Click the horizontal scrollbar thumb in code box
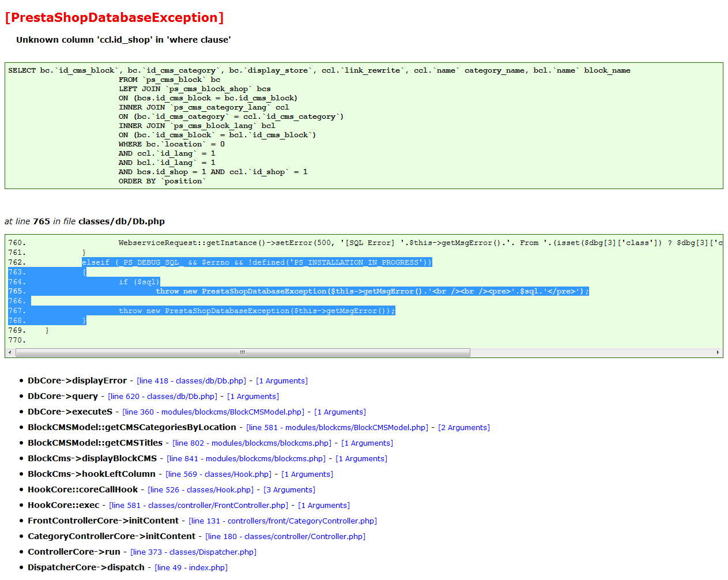 (243, 352)
